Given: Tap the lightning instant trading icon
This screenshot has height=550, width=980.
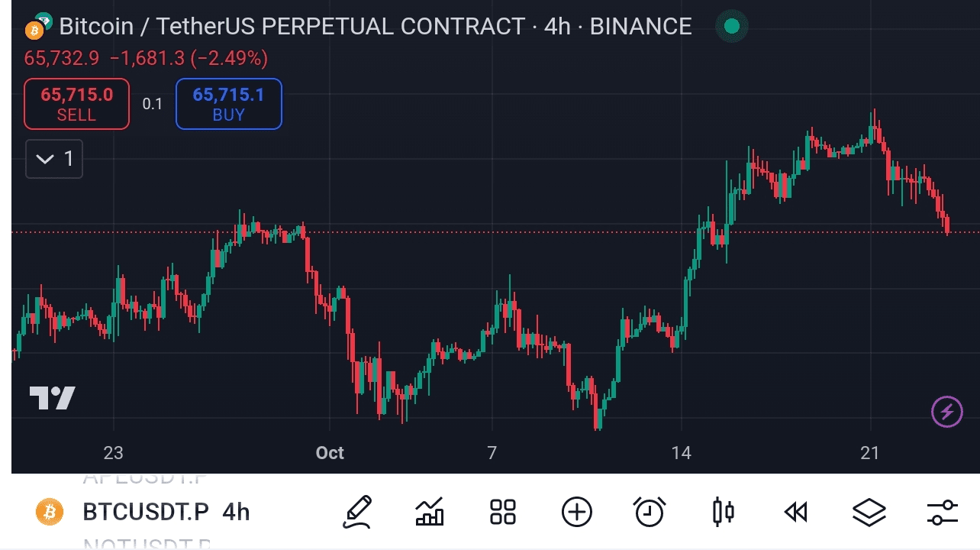Looking at the screenshot, I should [x=946, y=412].
